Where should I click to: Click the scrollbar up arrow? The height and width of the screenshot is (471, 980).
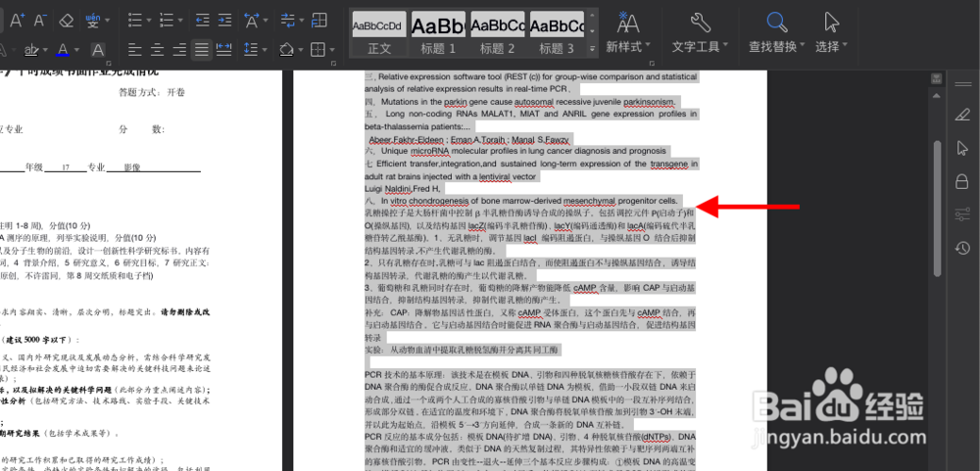(936, 96)
